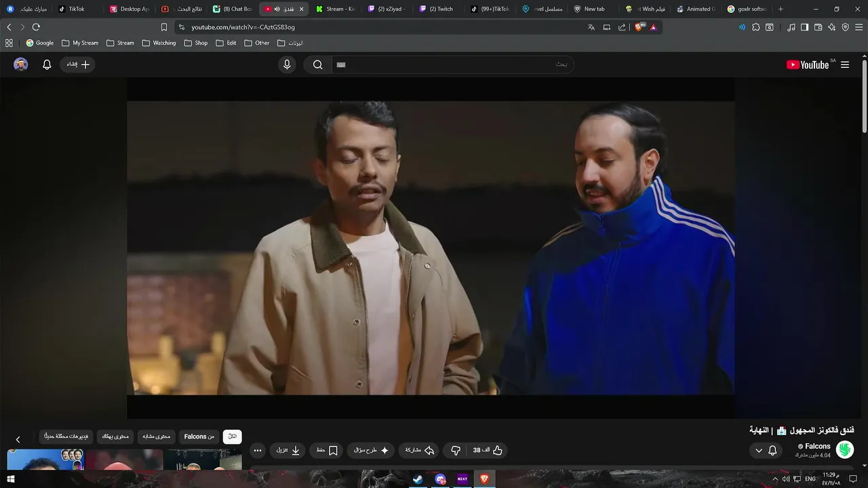Click the address bar URL
Image resolution: width=868 pixels, height=488 pixels.
pyautogui.click(x=243, y=27)
